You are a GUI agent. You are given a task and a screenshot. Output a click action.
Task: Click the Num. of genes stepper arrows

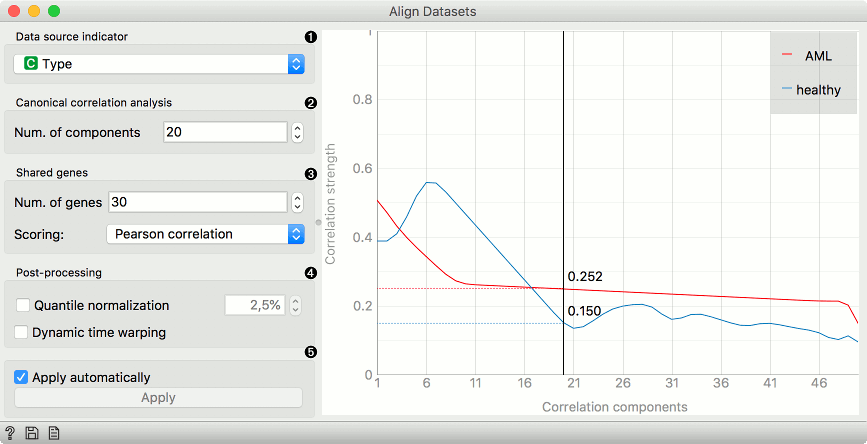pos(297,202)
